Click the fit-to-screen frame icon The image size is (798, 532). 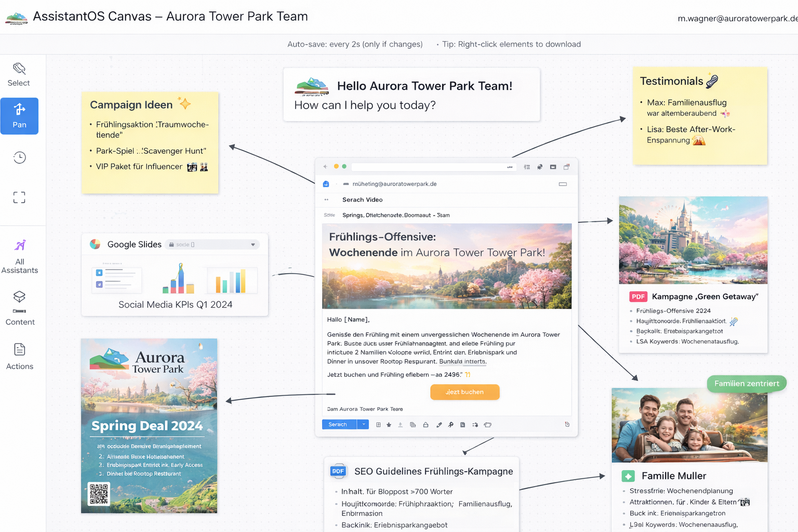click(19, 197)
